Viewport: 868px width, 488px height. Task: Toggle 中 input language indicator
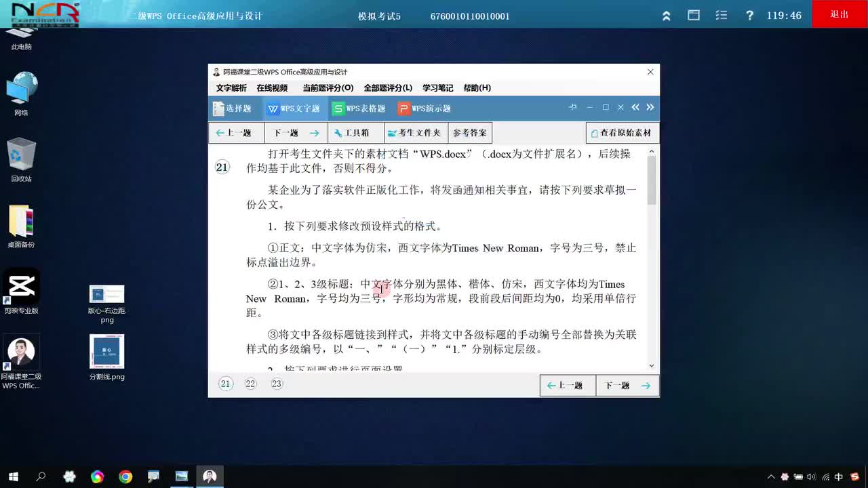[839, 476]
